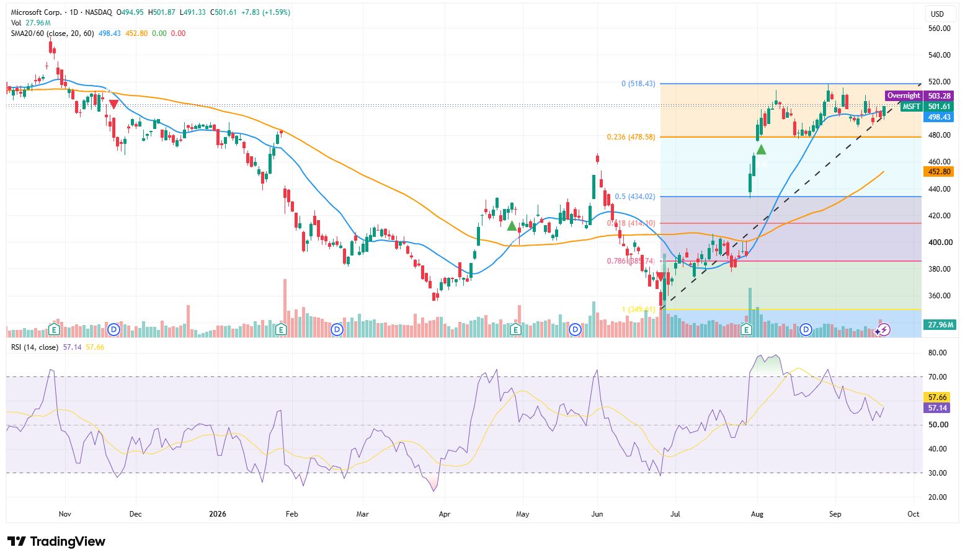Click the orange 452.80 price-axis label
The image size is (965, 560).
tap(939, 172)
